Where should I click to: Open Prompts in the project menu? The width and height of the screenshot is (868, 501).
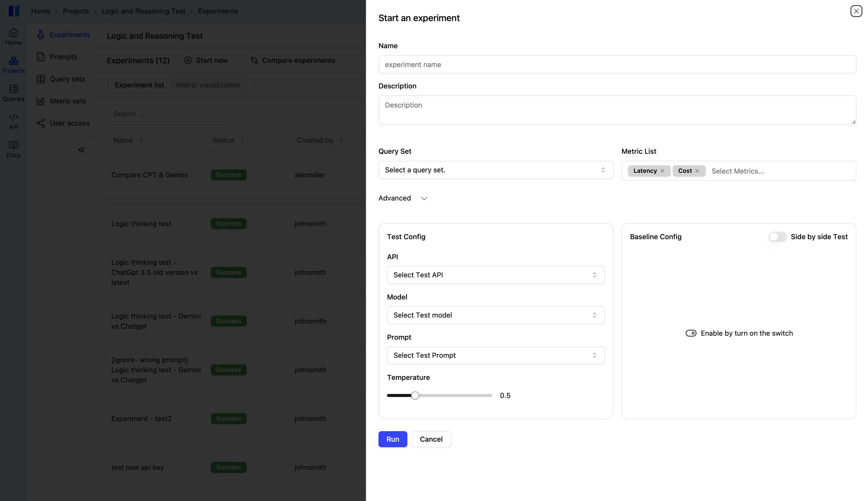63,57
